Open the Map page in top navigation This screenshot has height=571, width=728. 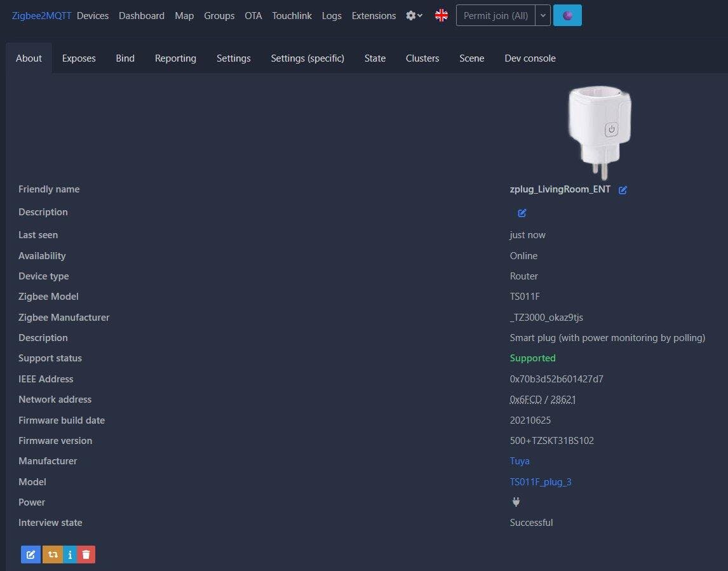tap(184, 16)
